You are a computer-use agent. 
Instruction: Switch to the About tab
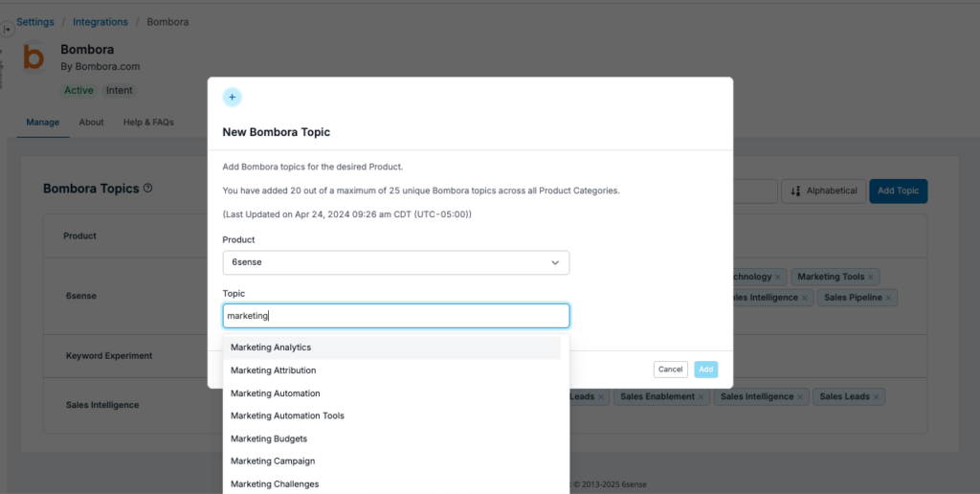(x=92, y=123)
